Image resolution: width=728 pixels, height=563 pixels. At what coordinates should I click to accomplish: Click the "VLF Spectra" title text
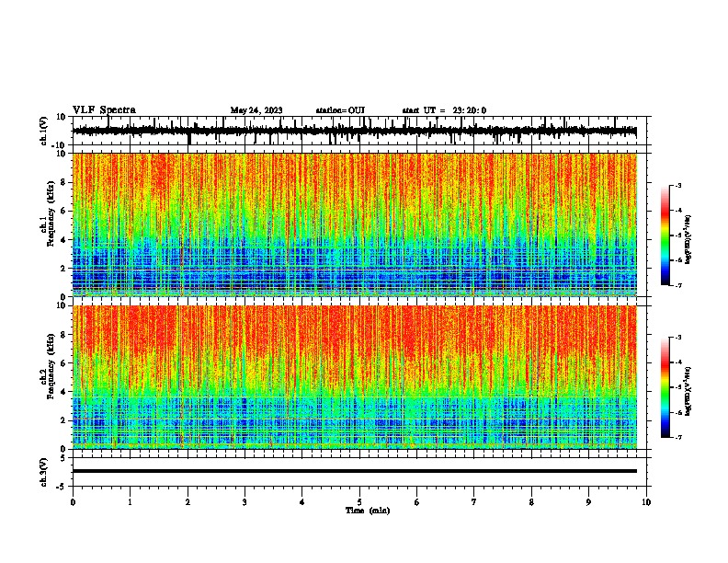(x=104, y=110)
